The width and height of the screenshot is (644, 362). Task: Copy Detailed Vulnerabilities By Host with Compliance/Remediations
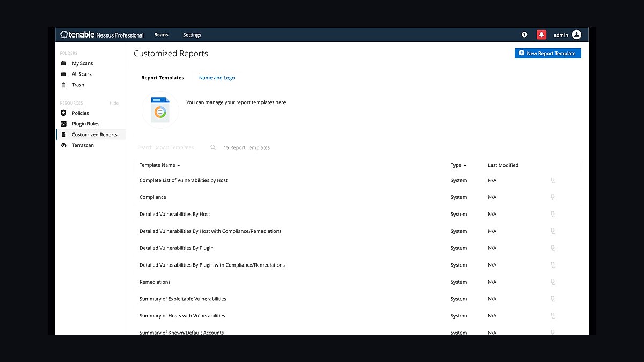coord(553,231)
